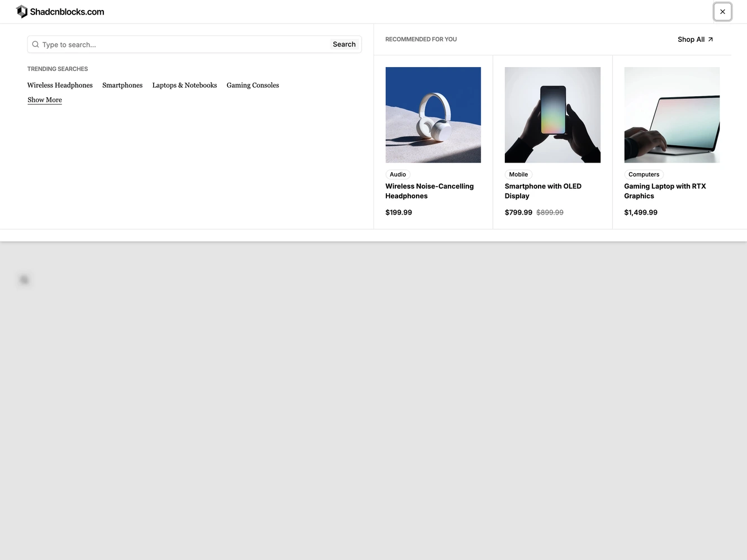Viewport: 747px width, 560px height.
Task: Click the Mobile category badge
Action: pyautogui.click(x=518, y=174)
